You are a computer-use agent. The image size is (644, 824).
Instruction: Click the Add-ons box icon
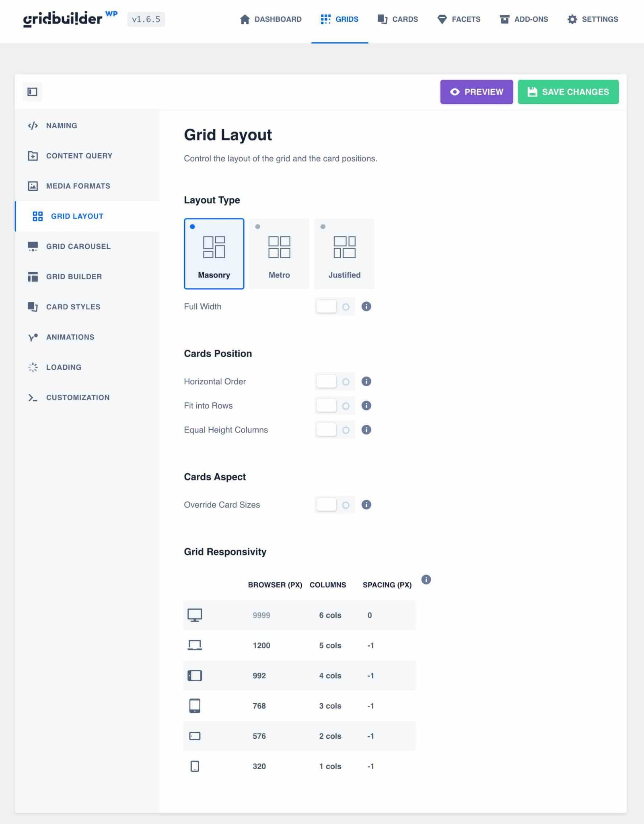click(x=504, y=19)
